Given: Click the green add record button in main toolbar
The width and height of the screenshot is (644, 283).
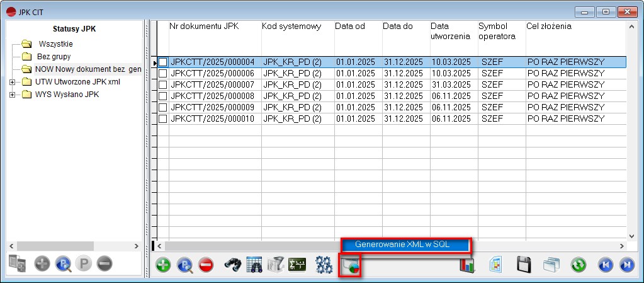Looking at the screenshot, I should coord(163,265).
